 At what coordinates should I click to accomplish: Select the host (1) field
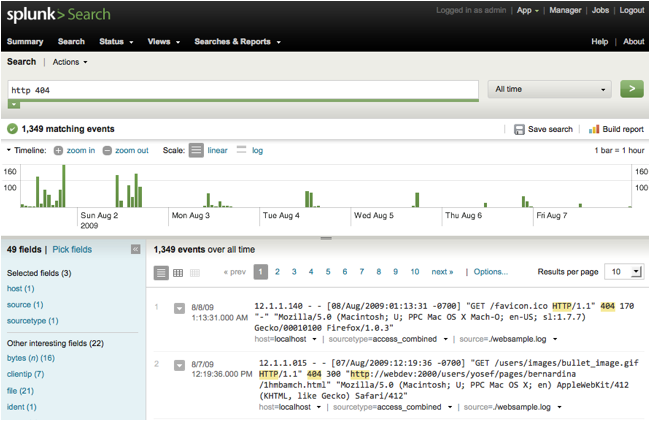point(21,289)
